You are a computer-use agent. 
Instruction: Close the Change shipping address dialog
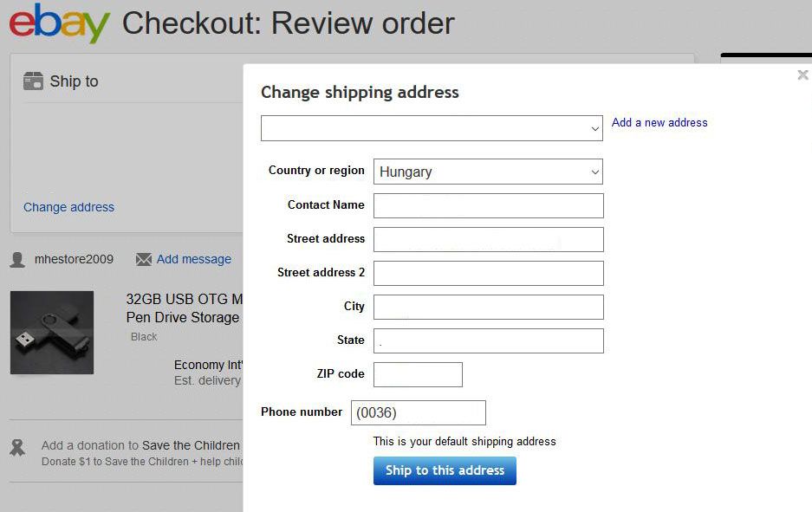coord(802,75)
